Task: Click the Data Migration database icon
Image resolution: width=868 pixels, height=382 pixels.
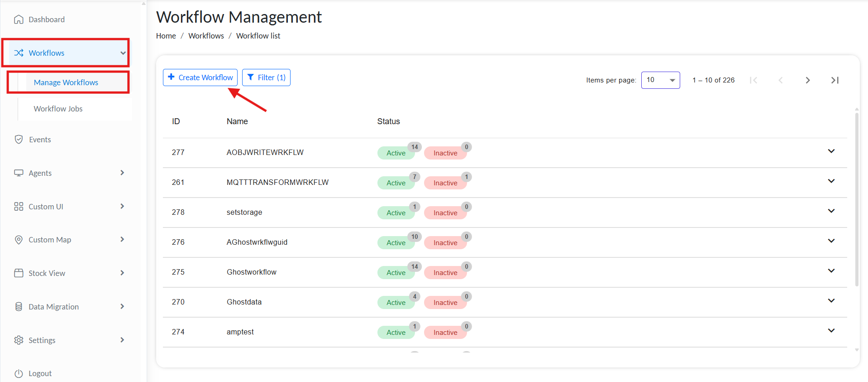Action: pyautogui.click(x=19, y=307)
